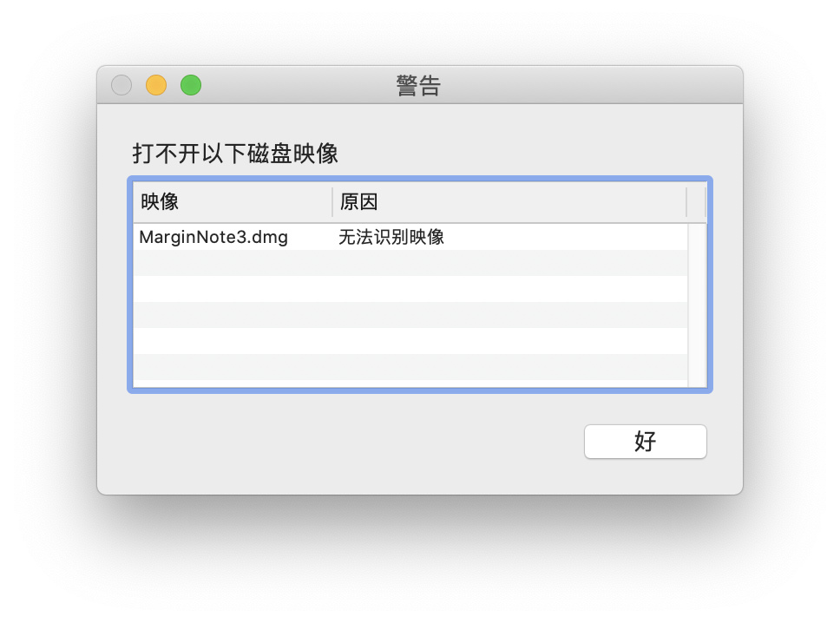This screenshot has width=840, height=623.
Task: Click the empty white row second below MarginNote3.dmg
Action: 410,289
